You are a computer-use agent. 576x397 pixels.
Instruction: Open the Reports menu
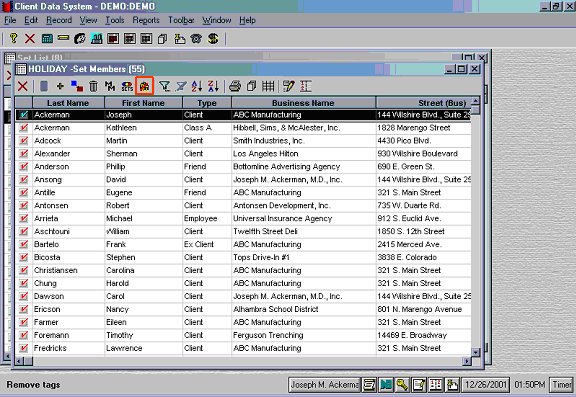click(146, 20)
